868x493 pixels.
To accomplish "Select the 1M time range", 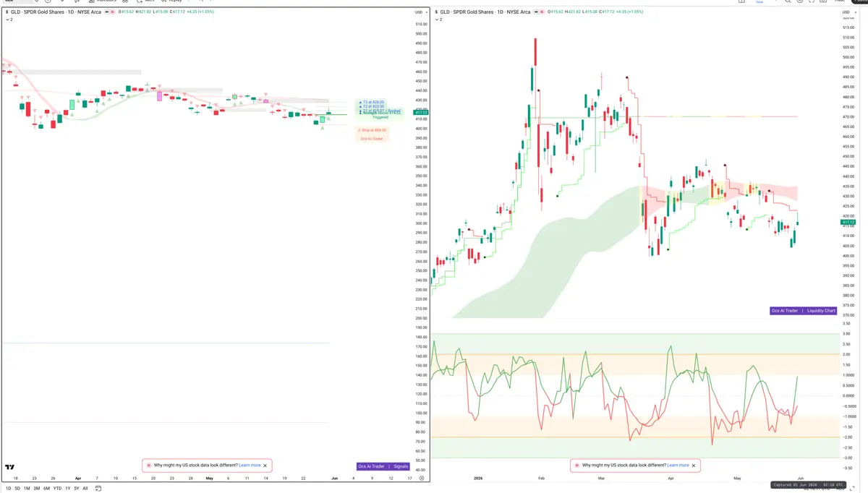I will pyautogui.click(x=27, y=489).
